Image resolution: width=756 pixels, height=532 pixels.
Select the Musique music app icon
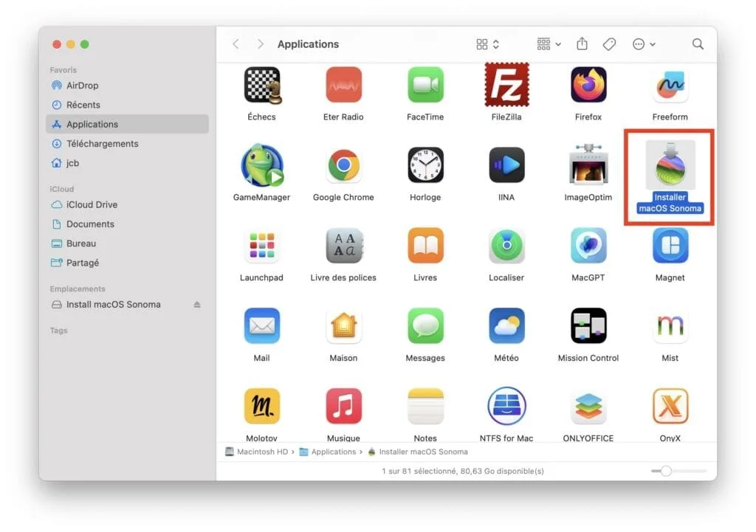coord(343,407)
